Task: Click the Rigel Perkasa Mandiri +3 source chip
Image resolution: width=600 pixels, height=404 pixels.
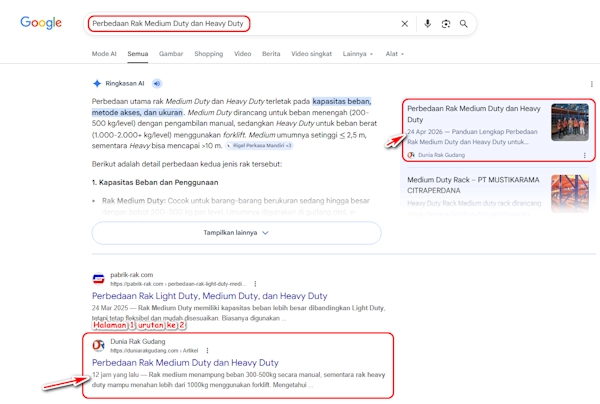Action: [259, 145]
